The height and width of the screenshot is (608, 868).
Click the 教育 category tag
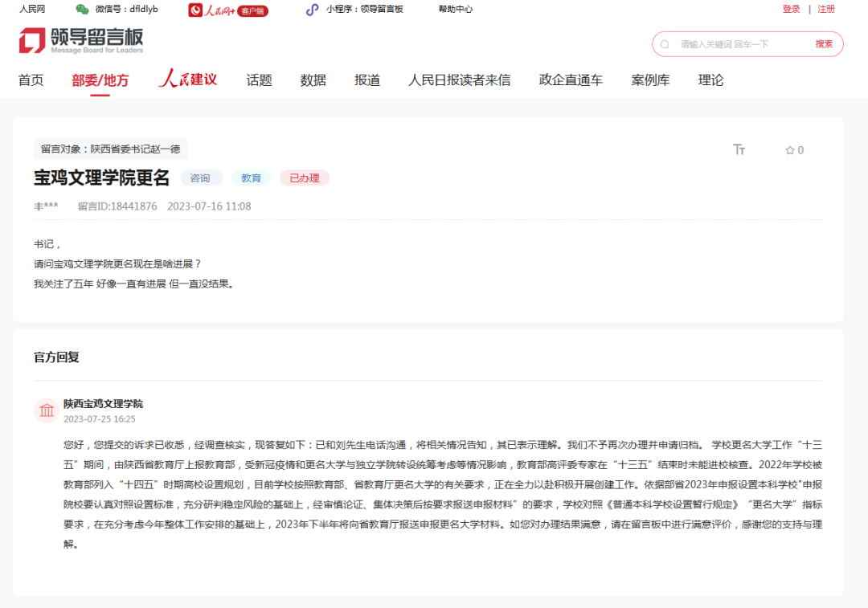tap(251, 178)
